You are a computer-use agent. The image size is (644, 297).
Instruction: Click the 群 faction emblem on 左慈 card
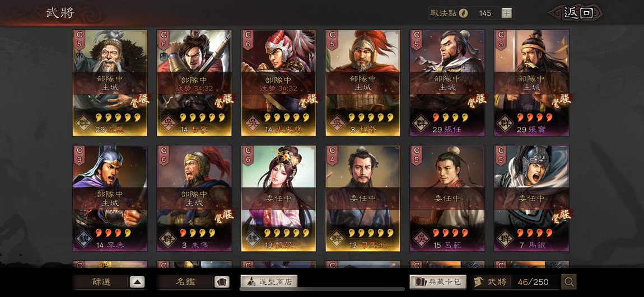84,123
